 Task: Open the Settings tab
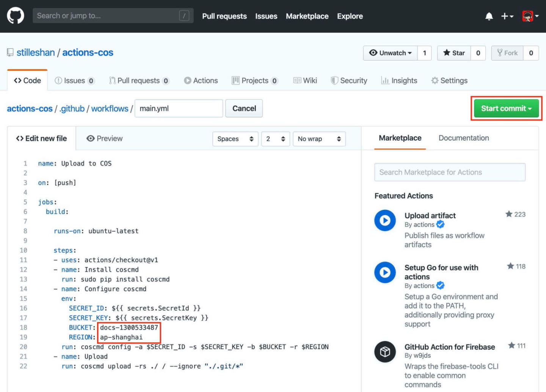click(x=449, y=80)
